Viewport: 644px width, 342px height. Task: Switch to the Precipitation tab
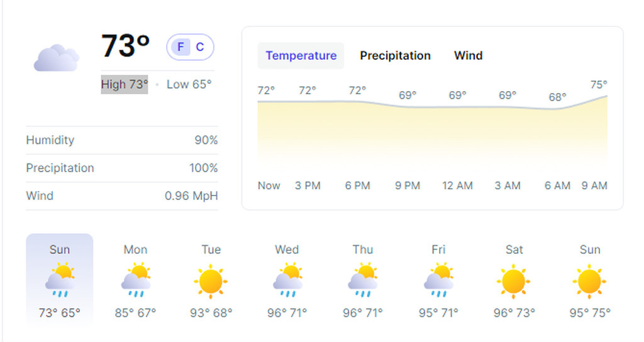(x=395, y=55)
